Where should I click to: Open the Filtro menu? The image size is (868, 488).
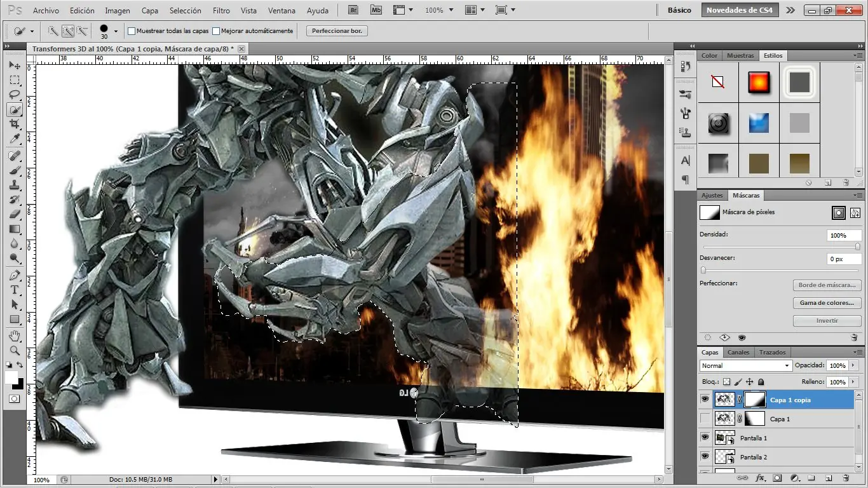coord(221,10)
